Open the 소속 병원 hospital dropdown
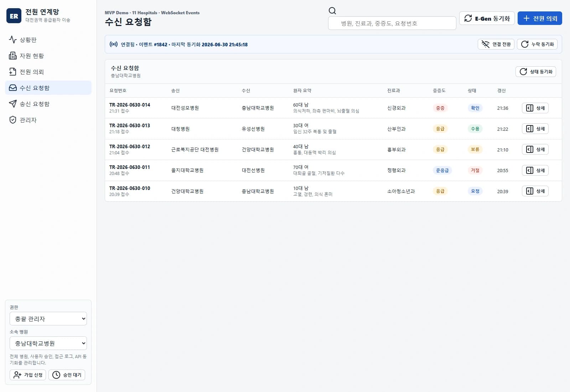The width and height of the screenshot is (570, 392). tap(48, 343)
